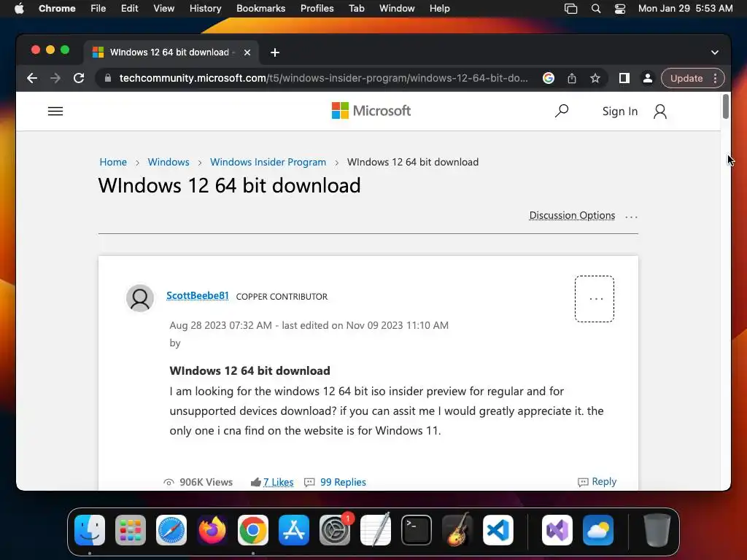Screen dimensions: 747x560
Task: Click the Chrome page options kebab menu
Action: coord(715,78)
